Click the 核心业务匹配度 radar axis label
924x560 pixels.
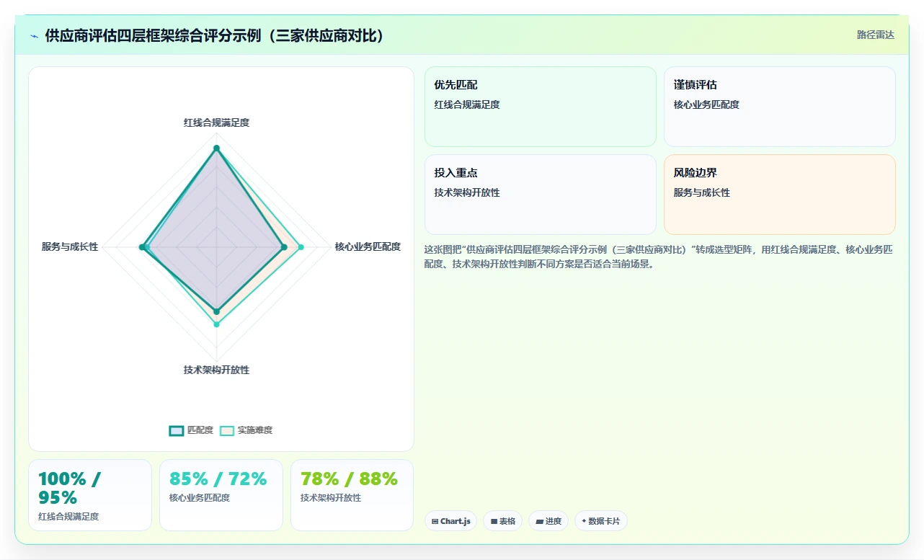(x=368, y=246)
